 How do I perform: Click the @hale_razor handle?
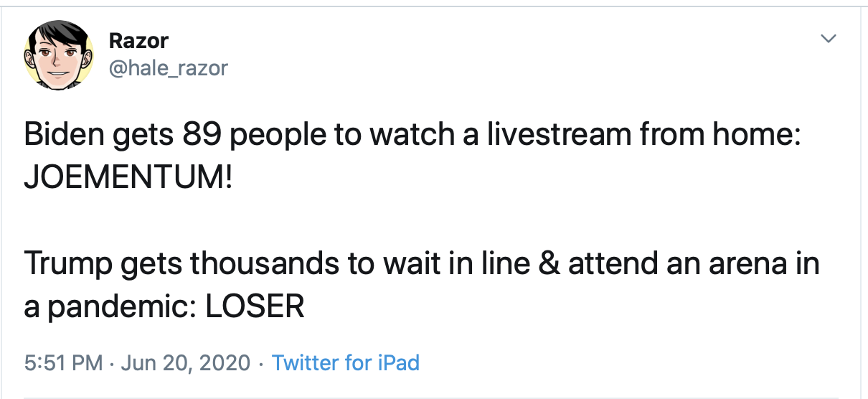click(168, 68)
